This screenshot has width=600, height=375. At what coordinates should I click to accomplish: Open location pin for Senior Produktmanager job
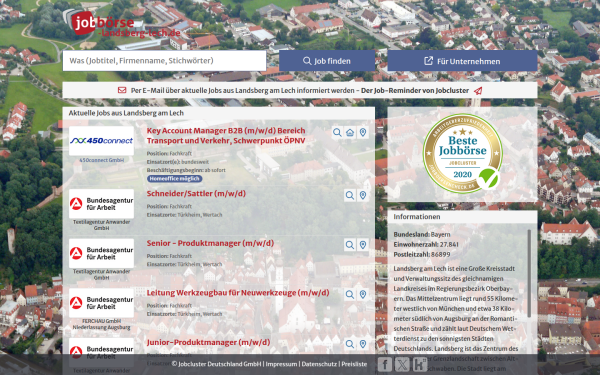tap(363, 245)
